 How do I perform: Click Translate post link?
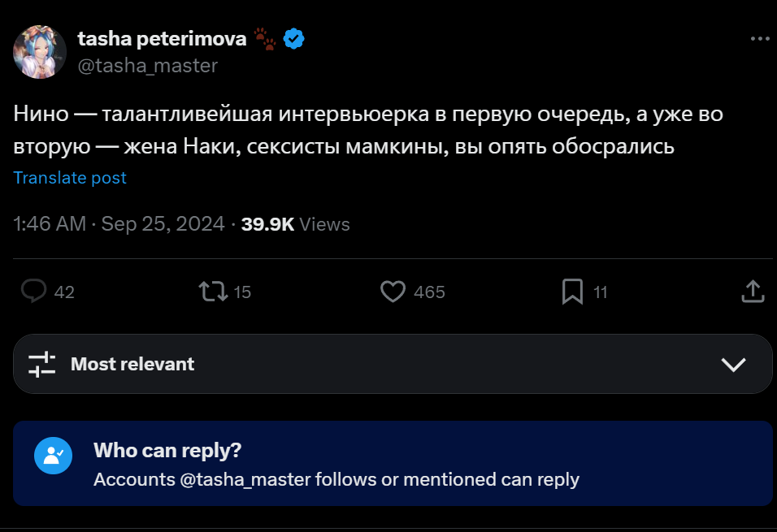coord(70,177)
